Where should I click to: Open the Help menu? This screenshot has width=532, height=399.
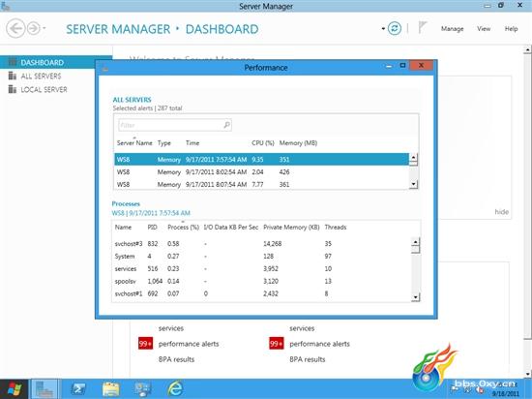point(511,29)
